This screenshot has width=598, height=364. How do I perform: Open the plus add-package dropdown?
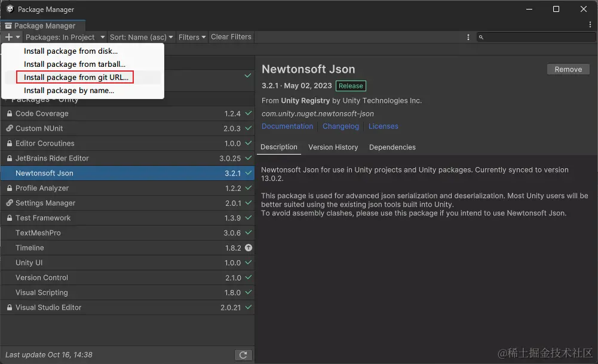point(12,37)
